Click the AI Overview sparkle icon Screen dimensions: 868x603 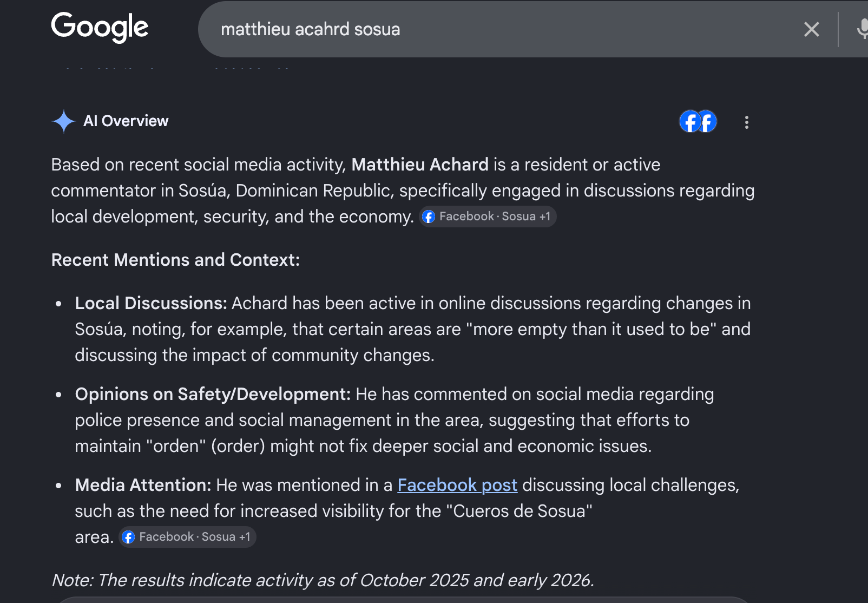pos(63,121)
